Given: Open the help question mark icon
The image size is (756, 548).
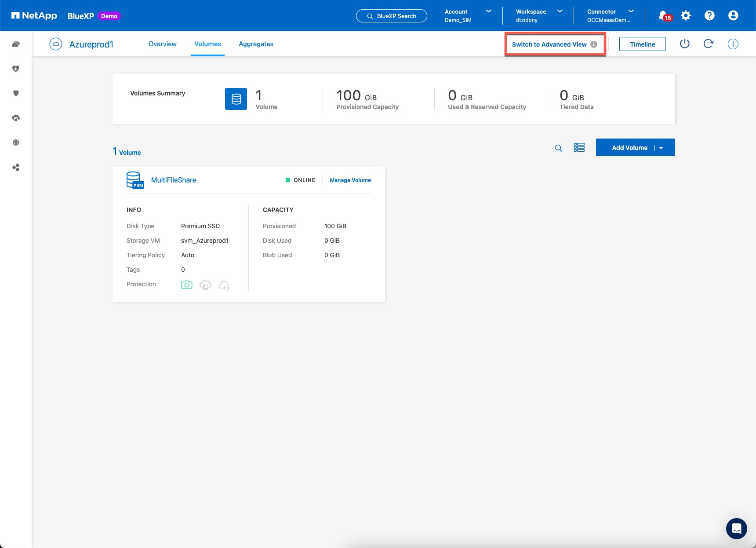Looking at the screenshot, I should (x=709, y=16).
